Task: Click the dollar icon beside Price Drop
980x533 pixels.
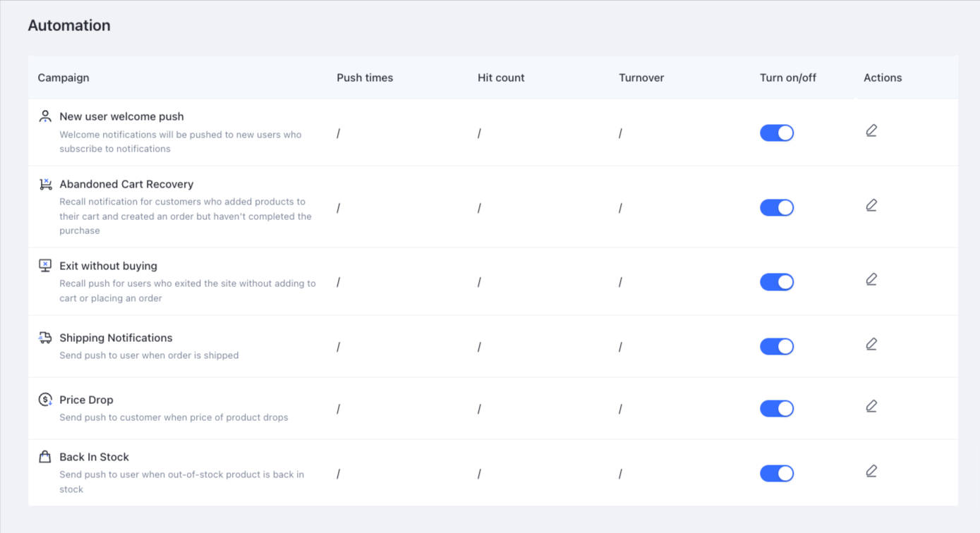Action: point(45,400)
